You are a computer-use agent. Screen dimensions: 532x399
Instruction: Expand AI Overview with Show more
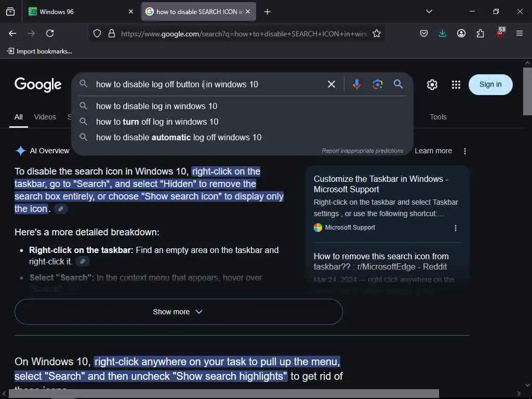tap(179, 312)
